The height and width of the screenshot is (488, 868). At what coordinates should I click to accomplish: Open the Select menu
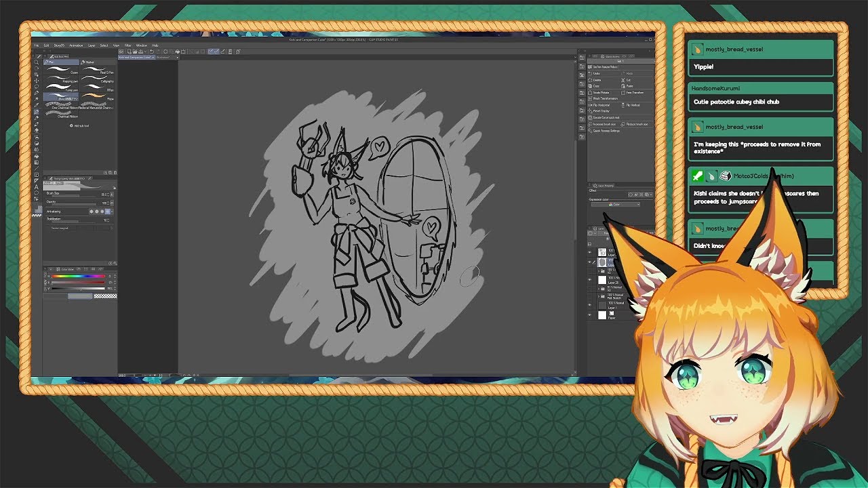pyautogui.click(x=104, y=45)
